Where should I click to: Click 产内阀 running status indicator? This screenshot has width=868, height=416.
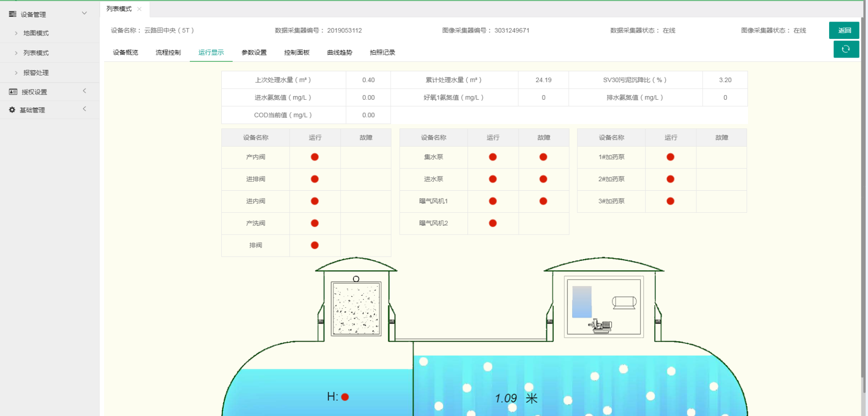[315, 157]
